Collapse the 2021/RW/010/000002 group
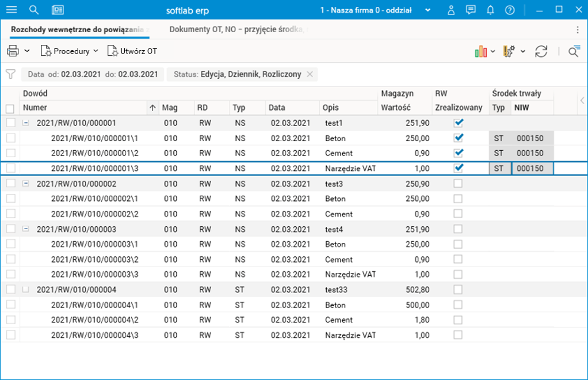This screenshot has height=380, width=588. coord(25,184)
